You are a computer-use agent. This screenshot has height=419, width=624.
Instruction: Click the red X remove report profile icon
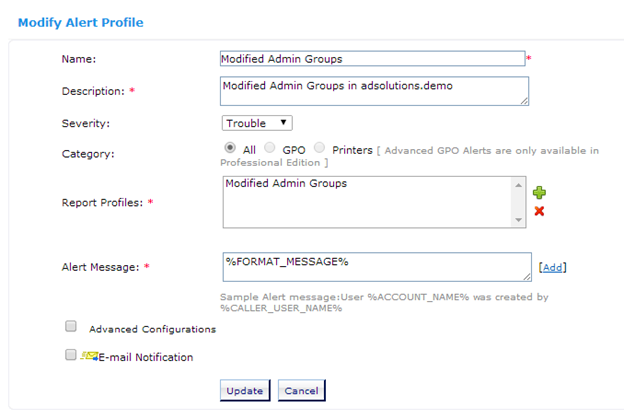(539, 211)
